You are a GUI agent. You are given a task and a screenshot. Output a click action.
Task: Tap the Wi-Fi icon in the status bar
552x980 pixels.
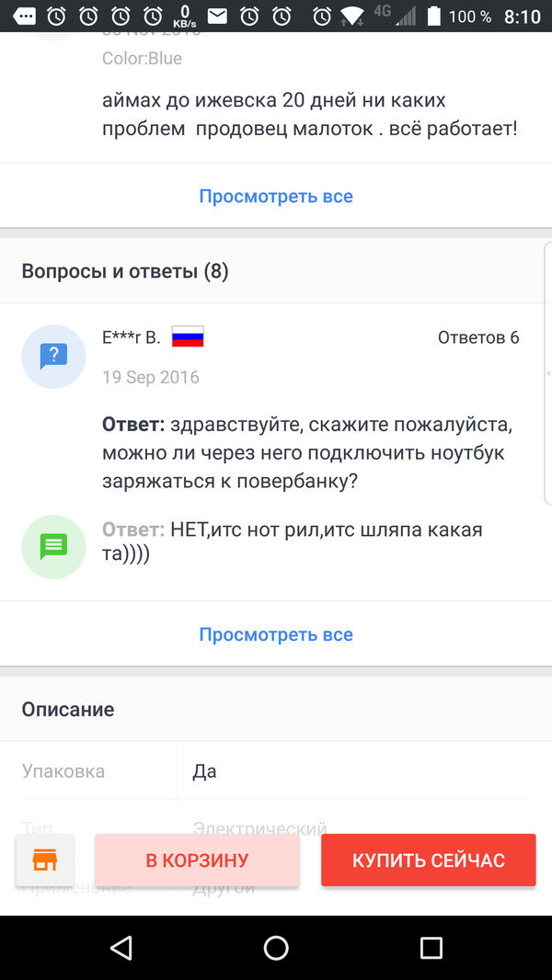pos(352,14)
